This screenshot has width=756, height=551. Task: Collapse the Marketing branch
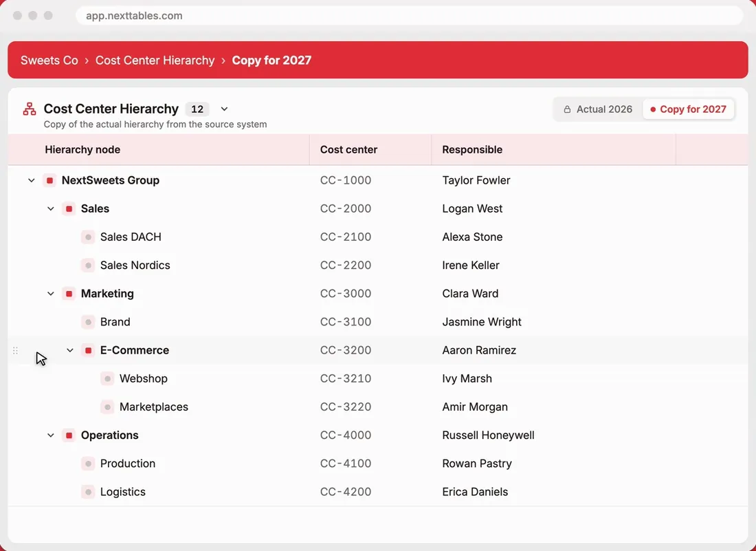51,294
